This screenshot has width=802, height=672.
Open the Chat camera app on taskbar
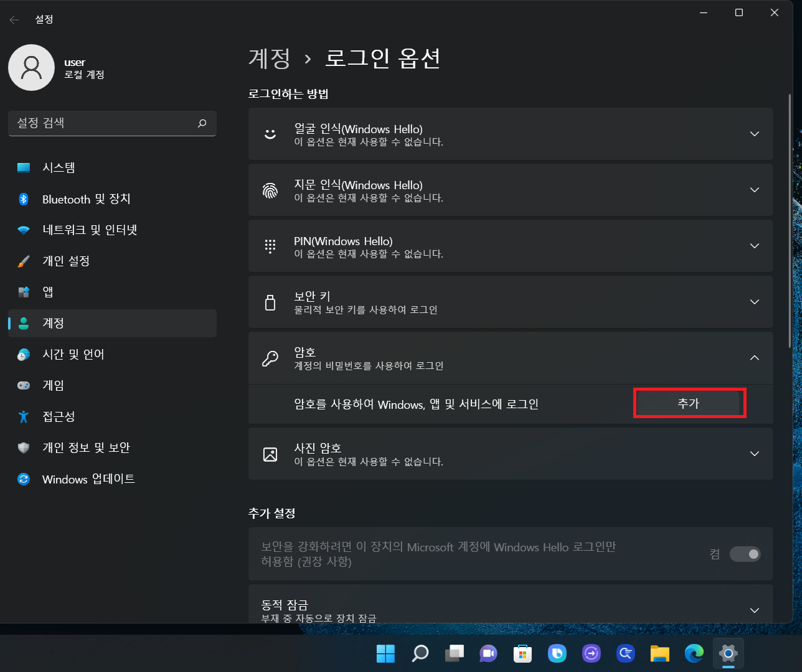point(489,653)
